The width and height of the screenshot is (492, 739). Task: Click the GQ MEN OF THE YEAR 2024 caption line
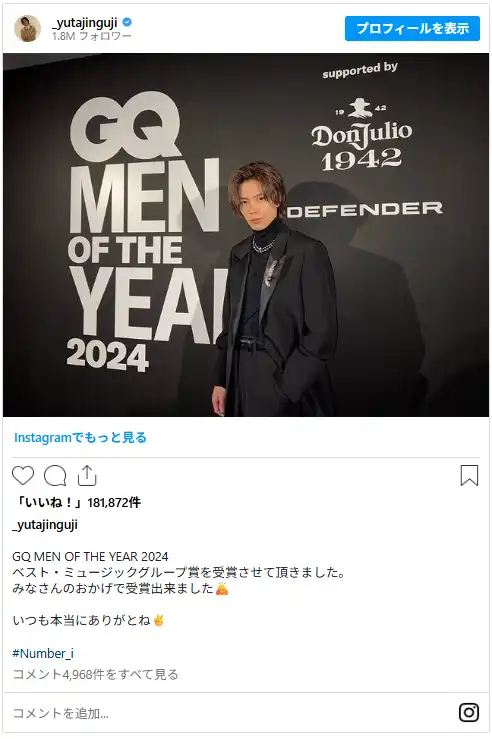(90, 557)
